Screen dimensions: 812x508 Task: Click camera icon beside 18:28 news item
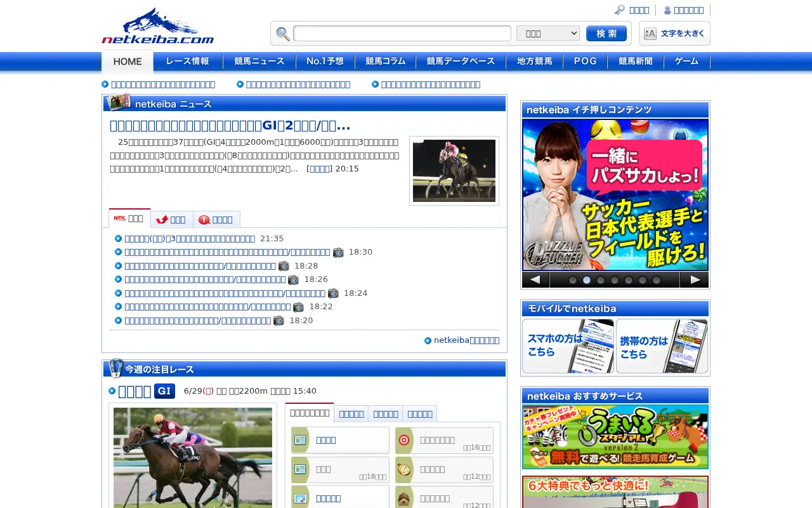pyautogui.click(x=284, y=266)
